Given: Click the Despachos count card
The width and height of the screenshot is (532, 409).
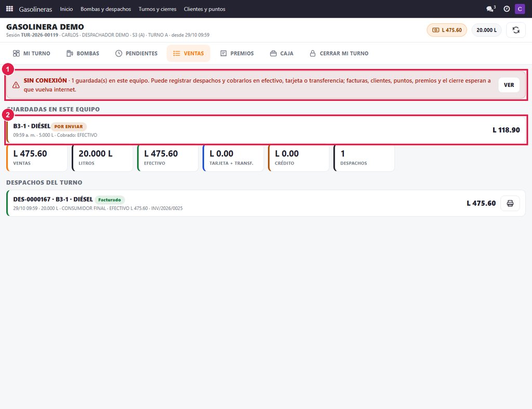Looking at the screenshot, I should pos(364,158).
